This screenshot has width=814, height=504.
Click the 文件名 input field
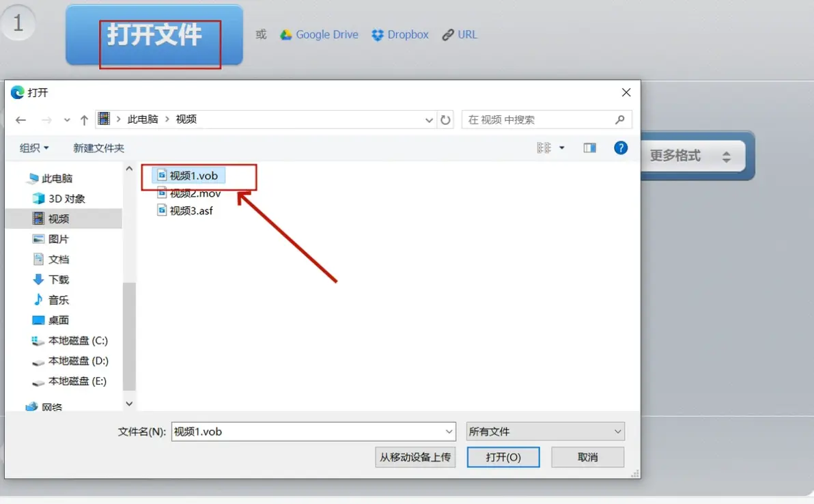pyautogui.click(x=313, y=432)
